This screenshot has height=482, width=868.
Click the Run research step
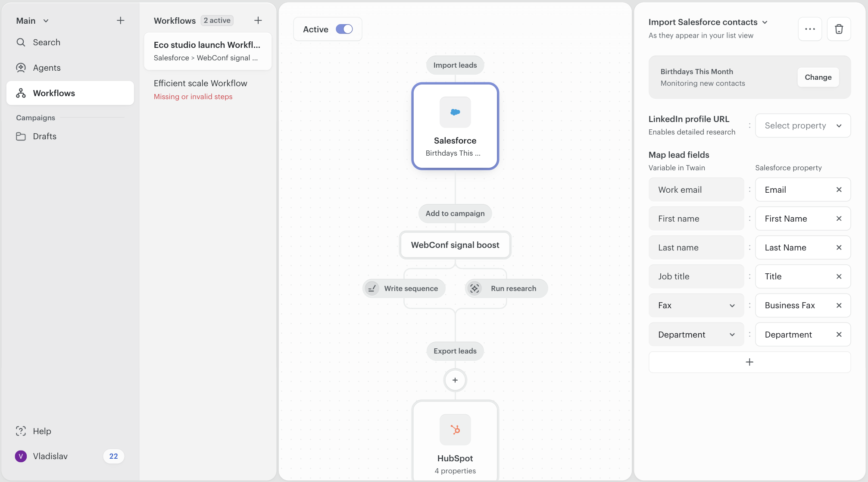click(506, 288)
